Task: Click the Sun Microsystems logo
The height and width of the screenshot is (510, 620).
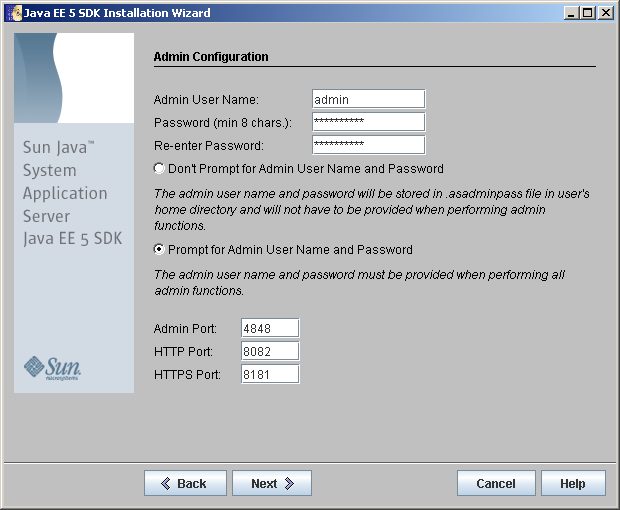Action: click(52, 367)
